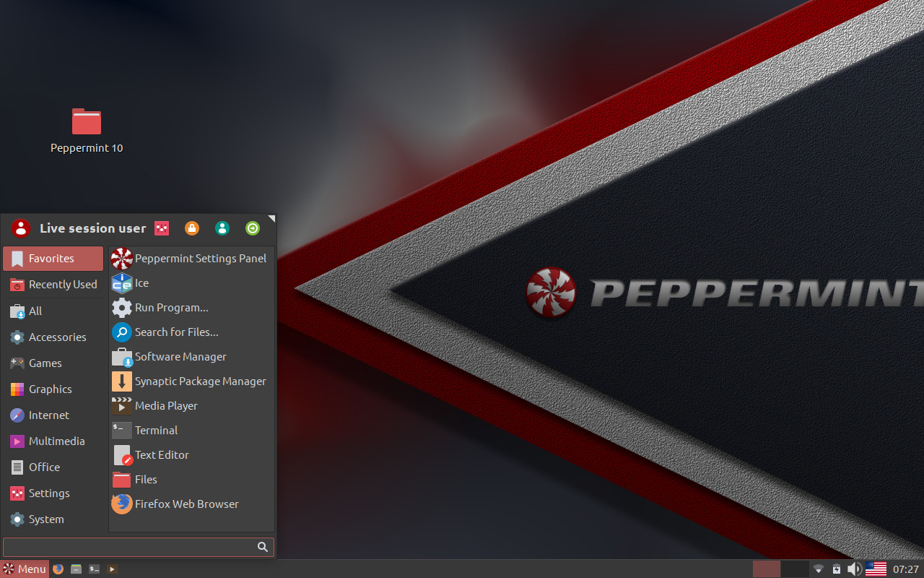
Task: Open the volume control in system tray
Action: pyautogui.click(x=855, y=569)
